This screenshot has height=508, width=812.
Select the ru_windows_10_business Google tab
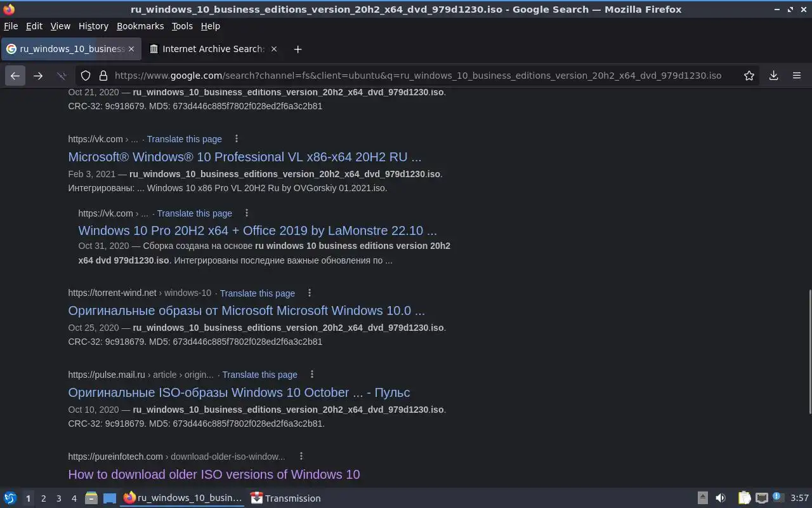[x=71, y=49]
